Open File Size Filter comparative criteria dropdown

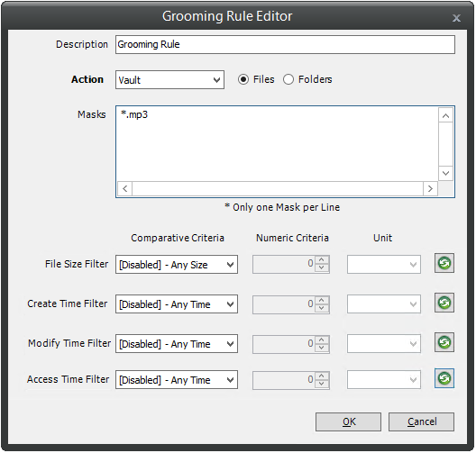(x=177, y=265)
